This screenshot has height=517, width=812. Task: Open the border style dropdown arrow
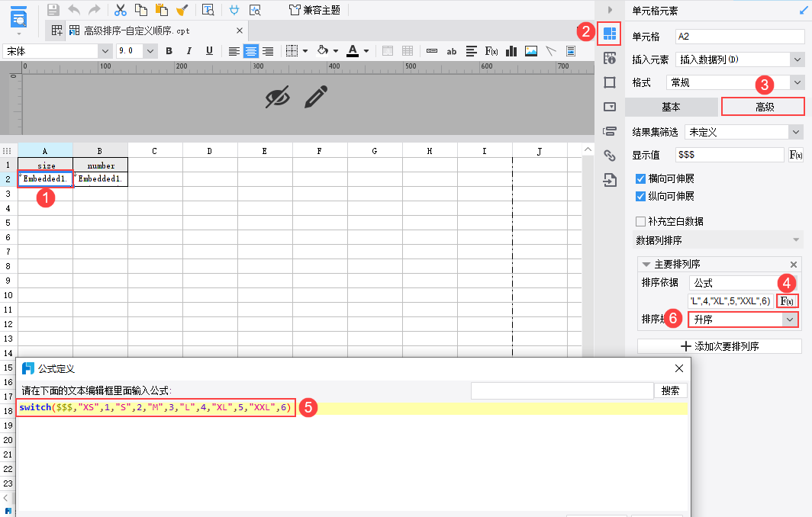point(305,51)
